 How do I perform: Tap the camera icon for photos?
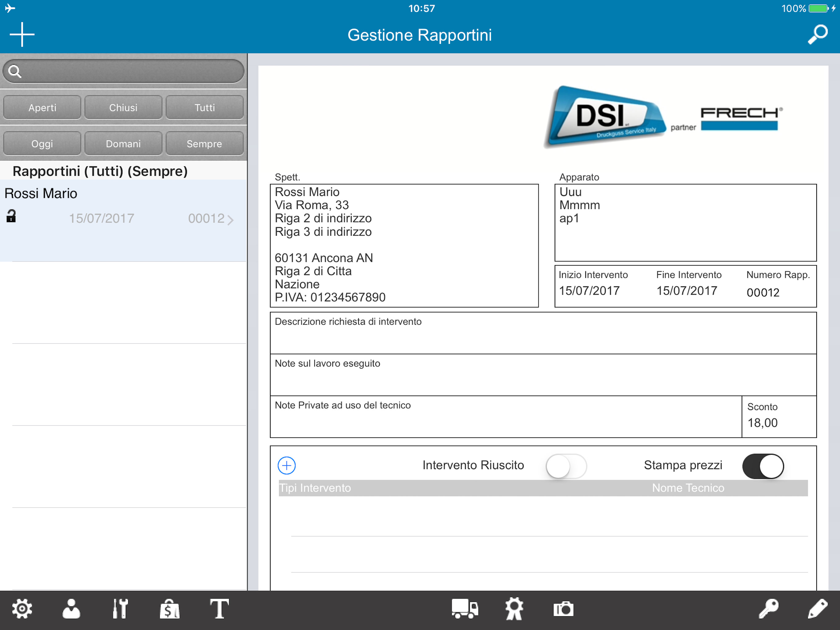click(563, 609)
